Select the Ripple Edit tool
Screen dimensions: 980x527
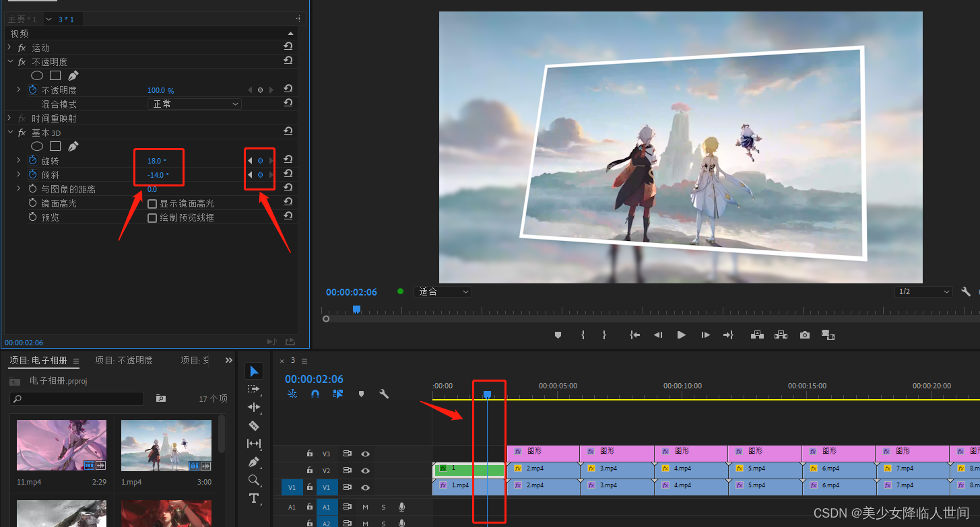click(x=254, y=407)
